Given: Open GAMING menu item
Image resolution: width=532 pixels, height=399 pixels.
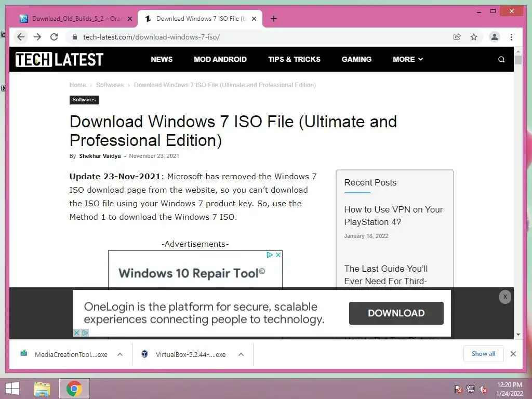Looking at the screenshot, I should coord(356,59).
